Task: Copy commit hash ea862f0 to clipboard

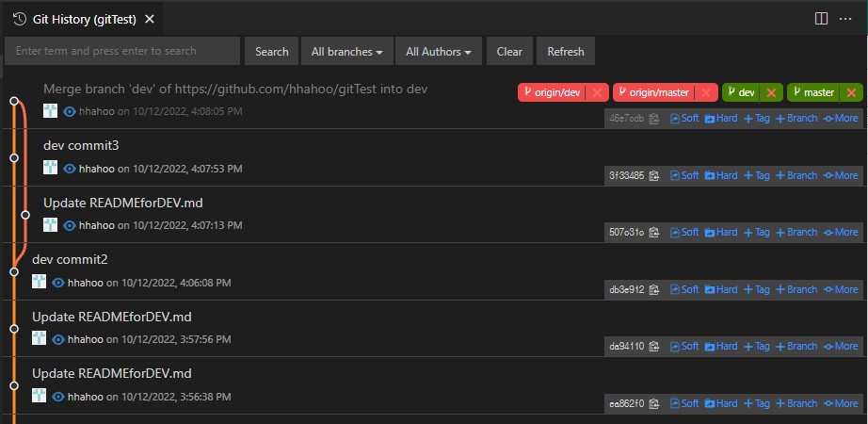Action: pyautogui.click(x=653, y=403)
